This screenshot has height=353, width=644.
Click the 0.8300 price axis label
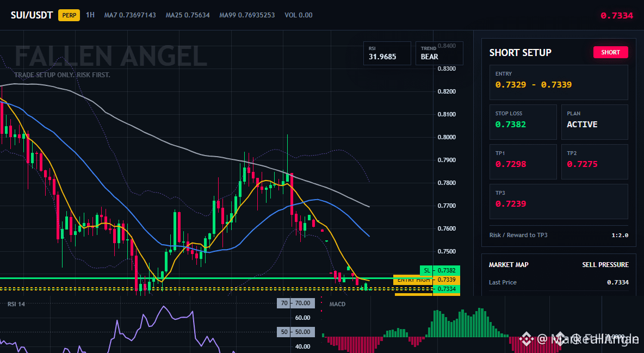(x=447, y=69)
